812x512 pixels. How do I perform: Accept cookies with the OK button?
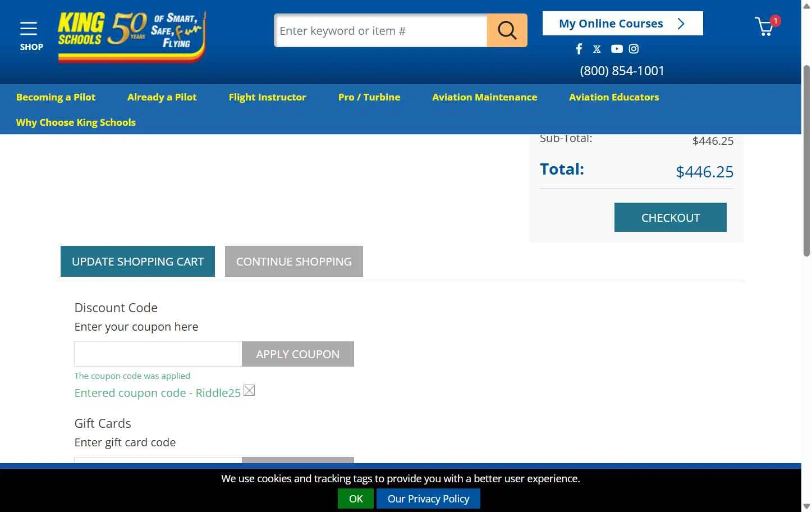click(x=356, y=499)
